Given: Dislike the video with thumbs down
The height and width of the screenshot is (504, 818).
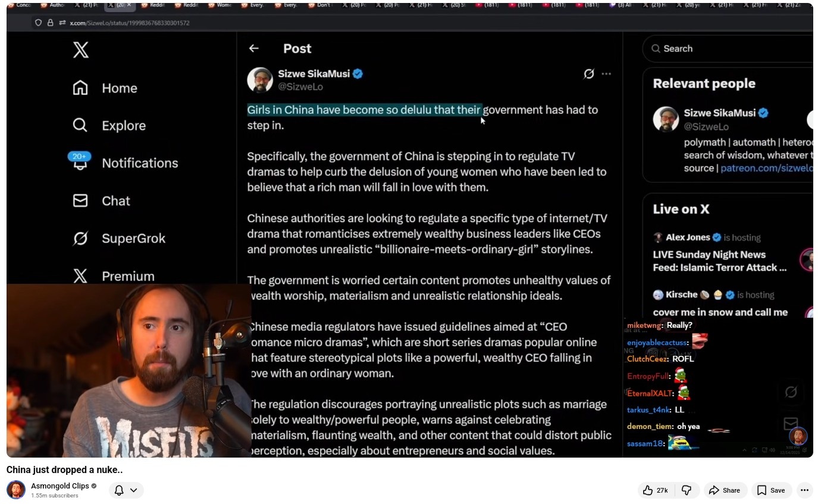Looking at the screenshot, I should [x=687, y=490].
